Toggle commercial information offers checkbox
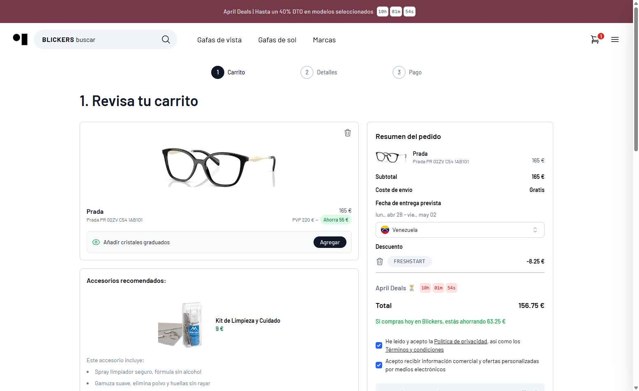639x391 pixels. click(x=379, y=365)
